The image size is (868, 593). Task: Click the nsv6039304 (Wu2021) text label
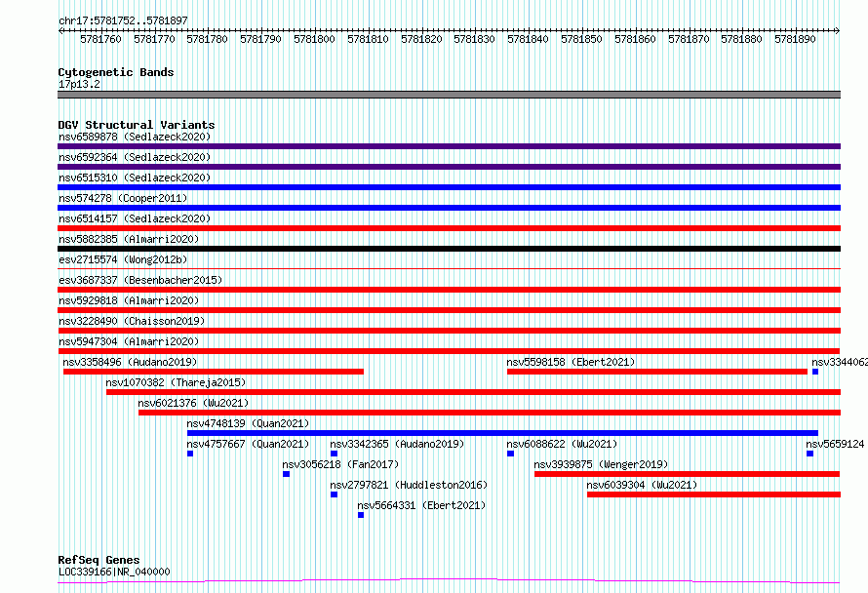point(642,485)
